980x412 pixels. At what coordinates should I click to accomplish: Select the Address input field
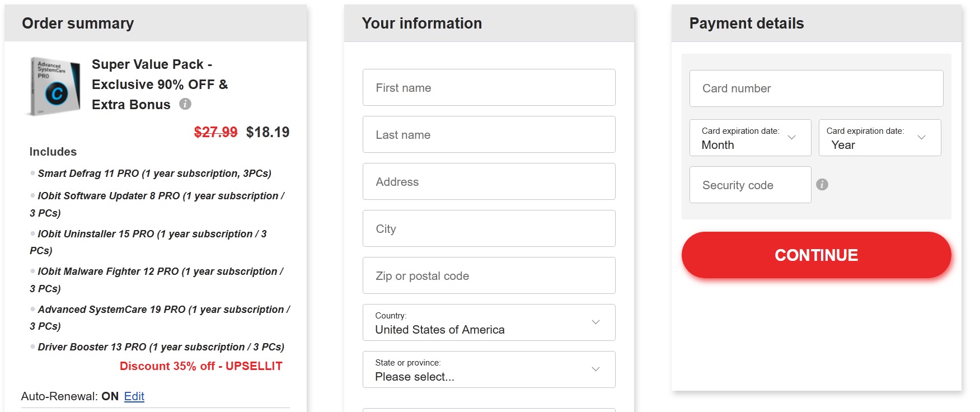coord(488,181)
